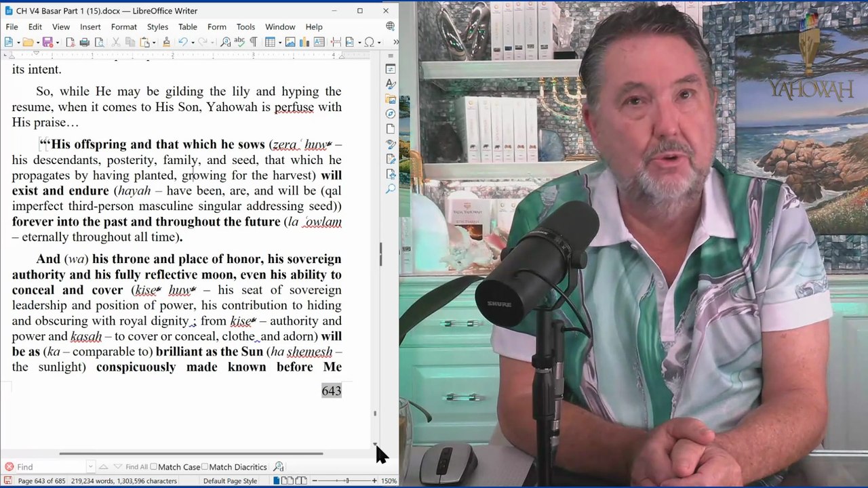Viewport: 868px width, 488px height.
Task: Toggle Formatting Marks pilcrow icon
Action: [254, 42]
